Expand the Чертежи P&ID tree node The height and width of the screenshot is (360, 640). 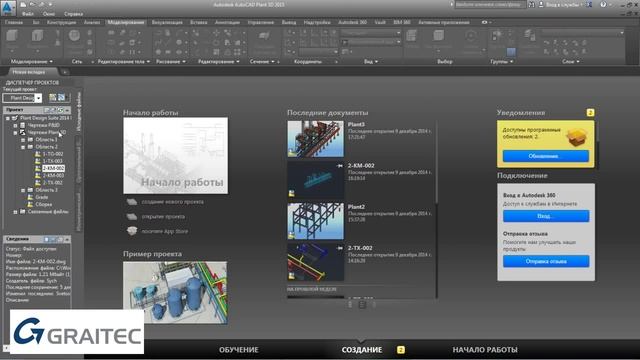(x=16, y=125)
